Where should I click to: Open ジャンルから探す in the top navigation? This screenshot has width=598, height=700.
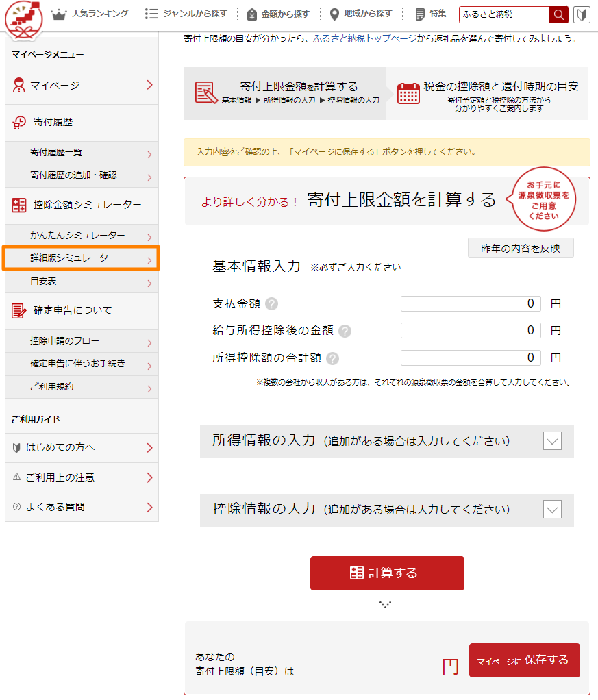[195, 14]
